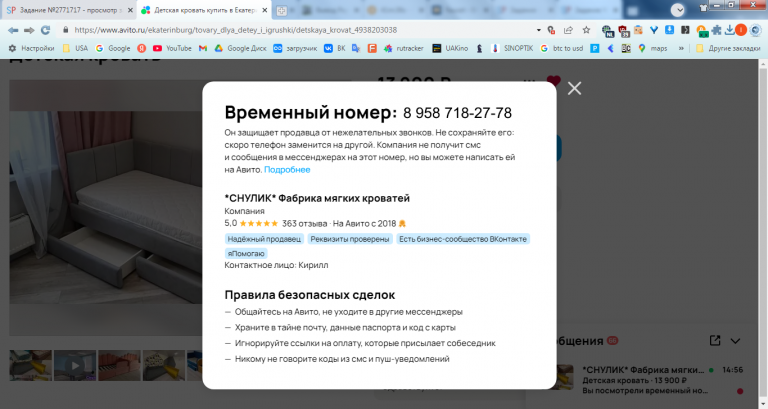This screenshot has height=409, width=768.
Task: Click seller name '*СНУЛИК* Фабрика мягких кроватей'
Action: (317, 198)
